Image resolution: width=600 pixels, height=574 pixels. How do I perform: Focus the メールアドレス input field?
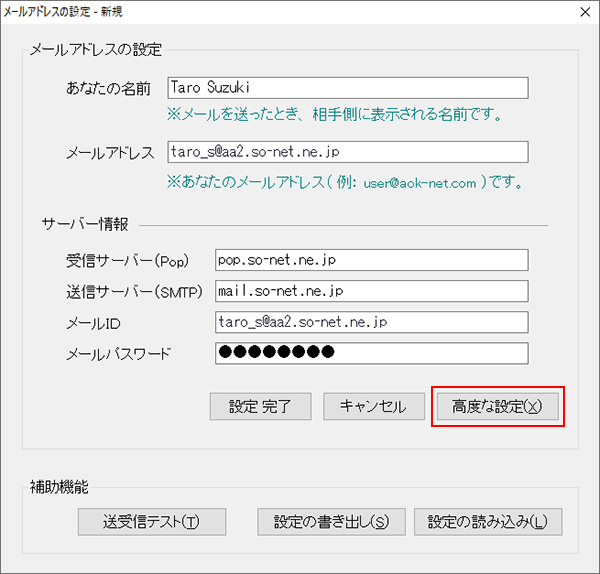click(346, 153)
